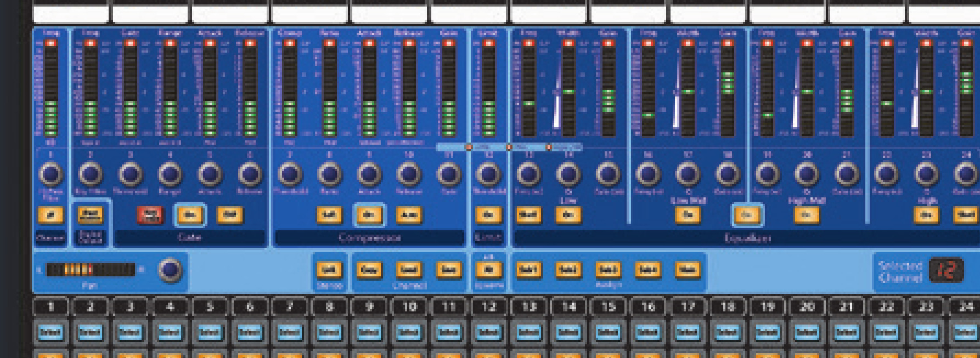Click the Compressor section label bar

click(x=369, y=238)
